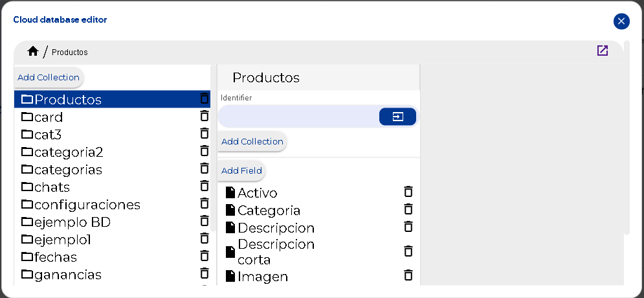Delete the categoria2 collection
The height and width of the screenshot is (298, 644).
click(x=204, y=151)
